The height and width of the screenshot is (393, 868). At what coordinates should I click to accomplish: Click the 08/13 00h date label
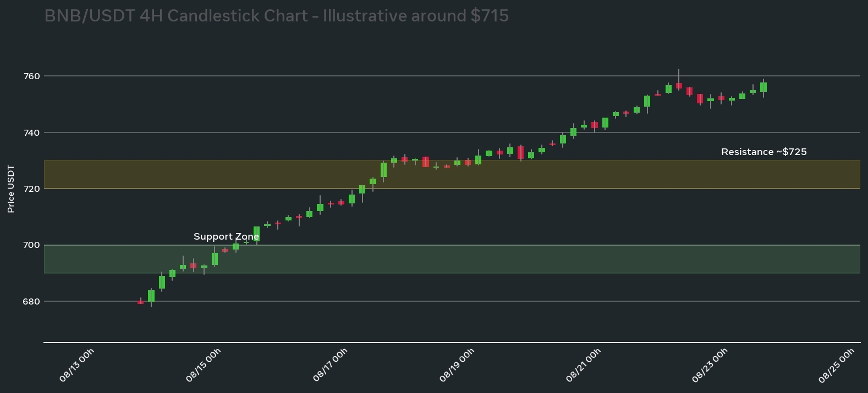click(x=76, y=365)
